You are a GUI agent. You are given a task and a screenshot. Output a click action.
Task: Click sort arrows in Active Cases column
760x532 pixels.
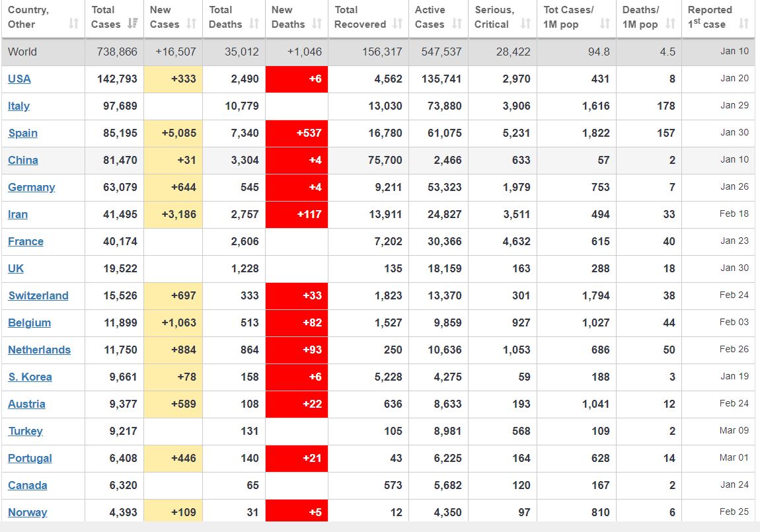click(x=457, y=24)
